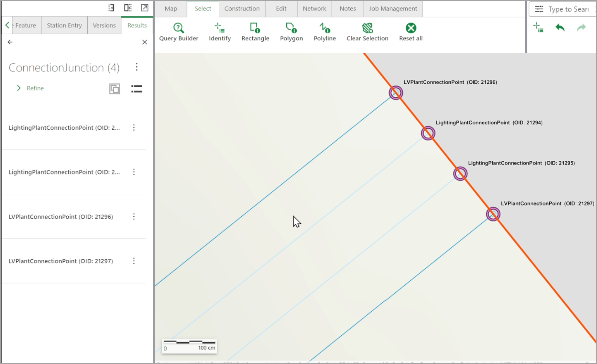Open the Query Builder tool
The height and width of the screenshot is (364, 597).
pos(178,32)
